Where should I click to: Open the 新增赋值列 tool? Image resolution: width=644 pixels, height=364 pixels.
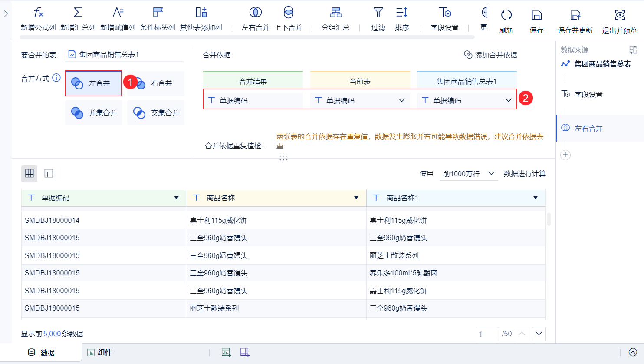click(118, 19)
